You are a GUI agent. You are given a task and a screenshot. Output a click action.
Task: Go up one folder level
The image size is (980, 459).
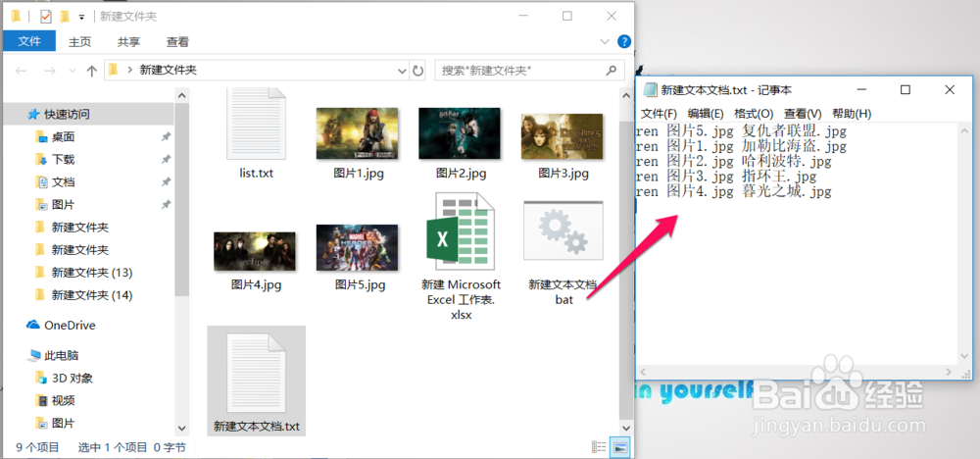pyautogui.click(x=92, y=71)
